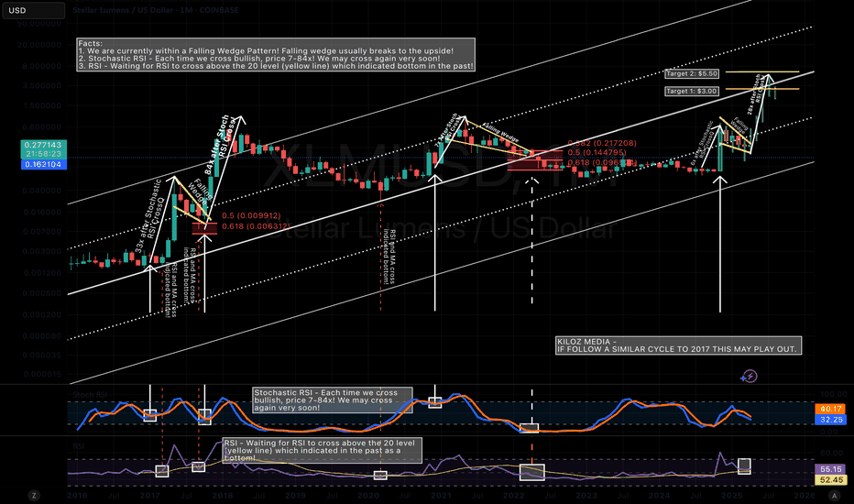Click 2021 on the time axis

pyautogui.click(x=441, y=495)
